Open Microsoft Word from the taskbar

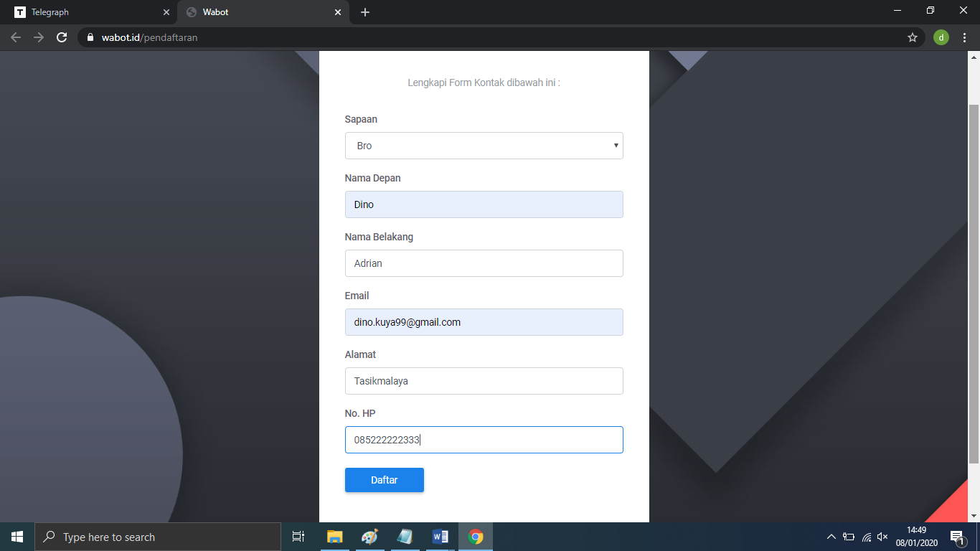pyautogui.click(x=440, y=537)
